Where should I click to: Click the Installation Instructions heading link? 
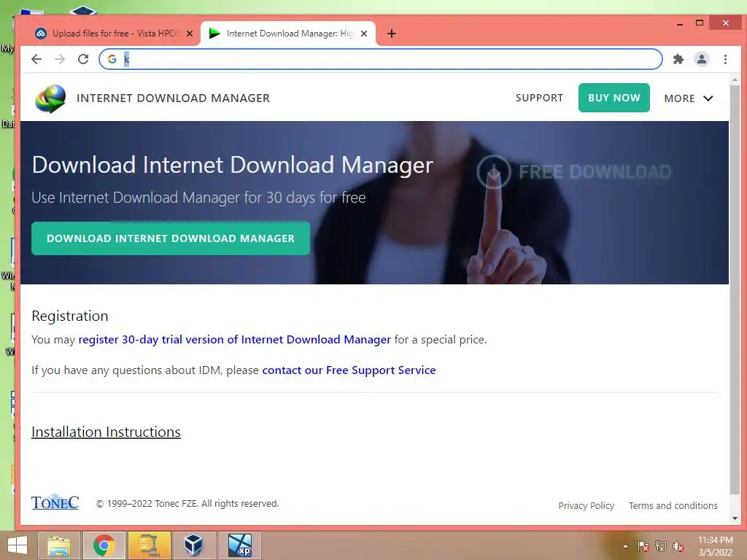coord(106,432)
